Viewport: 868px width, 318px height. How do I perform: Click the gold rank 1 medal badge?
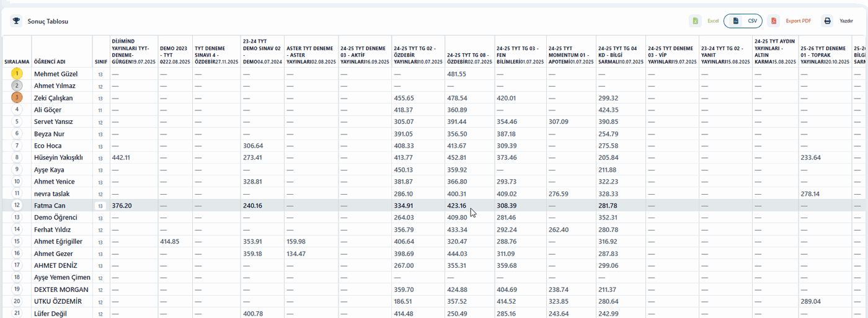click(17, 73)
